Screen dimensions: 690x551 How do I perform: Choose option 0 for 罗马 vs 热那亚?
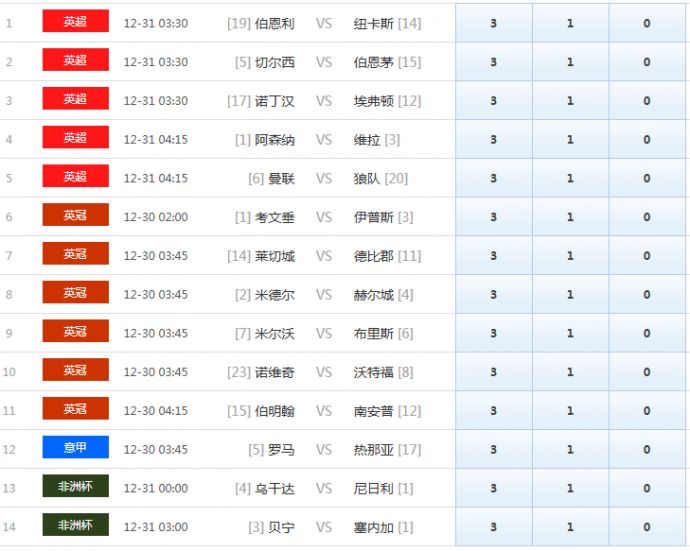[x=647, y=450]
